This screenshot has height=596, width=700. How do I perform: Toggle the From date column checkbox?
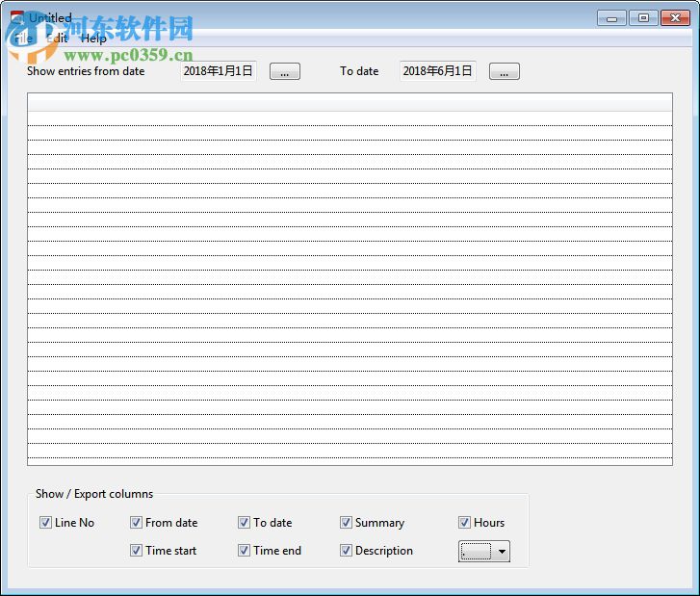(136, 522)
